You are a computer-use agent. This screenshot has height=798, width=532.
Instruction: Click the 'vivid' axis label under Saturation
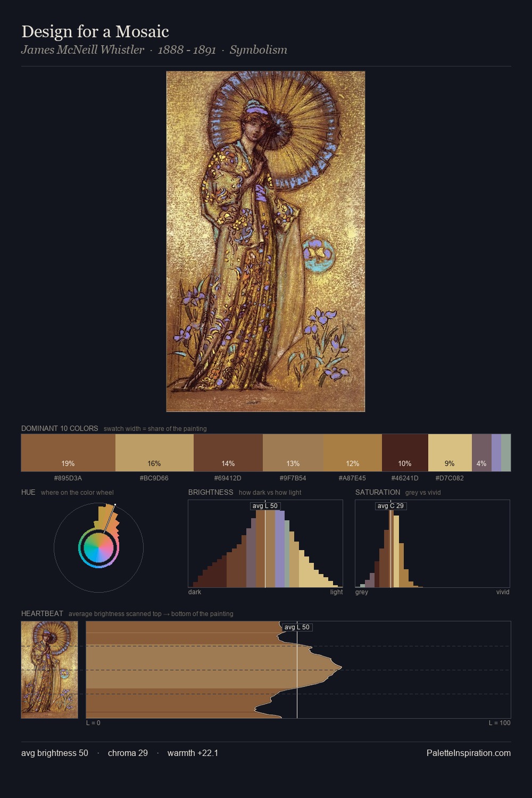pyautogui.click(x=503, y=592)
